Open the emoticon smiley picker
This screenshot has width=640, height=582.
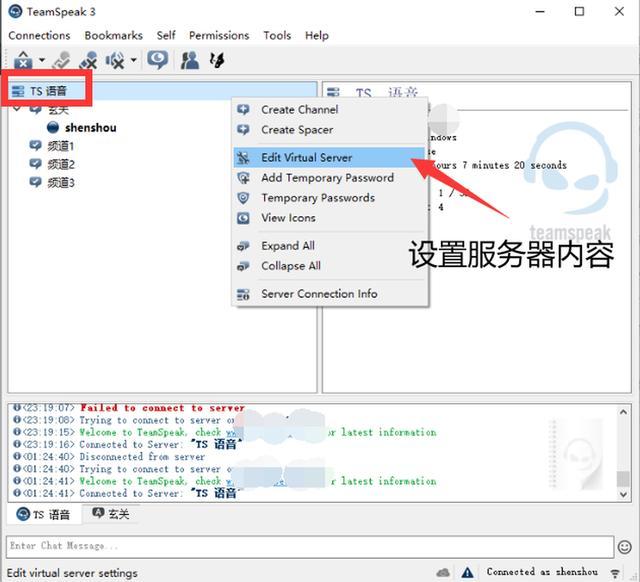click(x=624, y=547)
